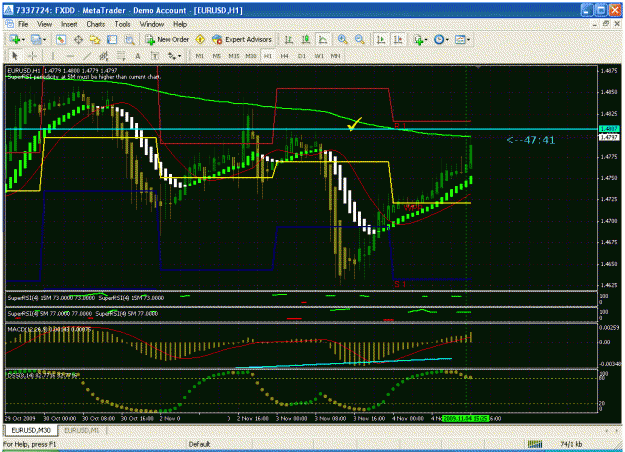Select the EURUSD,M30 chart tab
Image resolution: width=625 pixels, height=452 pixels.
pyautogui.click(x=31, y=430)
